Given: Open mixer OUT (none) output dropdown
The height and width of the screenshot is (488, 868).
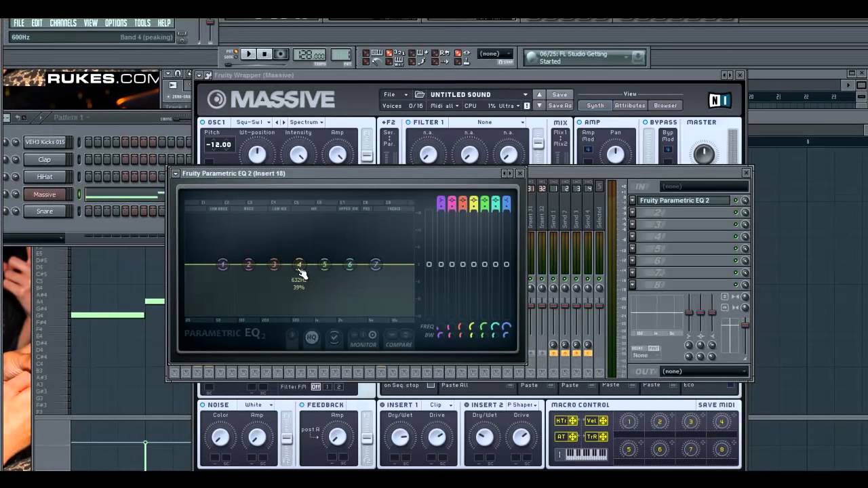Looking at the screenshot, I should tap(704, 371).
